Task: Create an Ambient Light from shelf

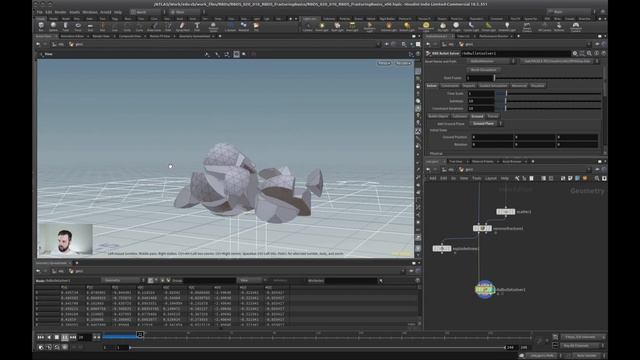Action: coord(507,27)
